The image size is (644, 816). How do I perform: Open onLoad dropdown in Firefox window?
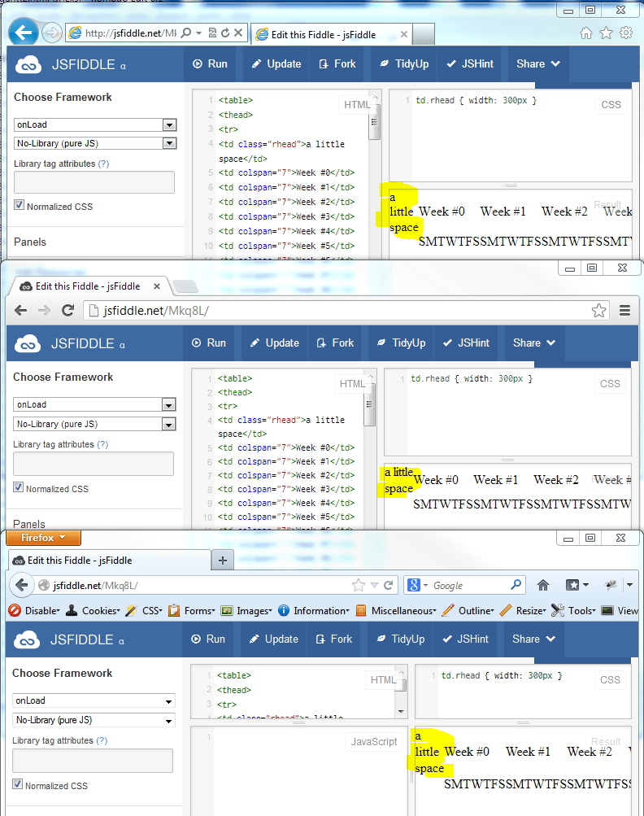[x=94, y=700]
